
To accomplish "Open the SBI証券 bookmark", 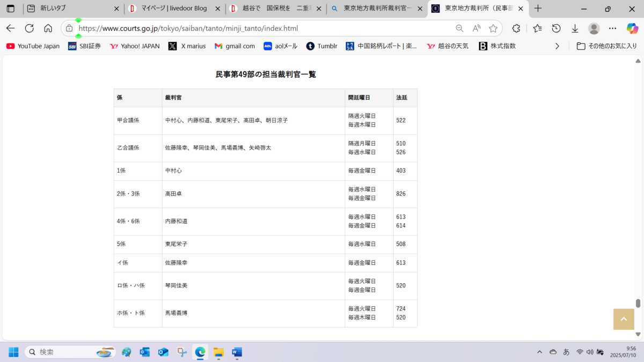I will (84, 46).
